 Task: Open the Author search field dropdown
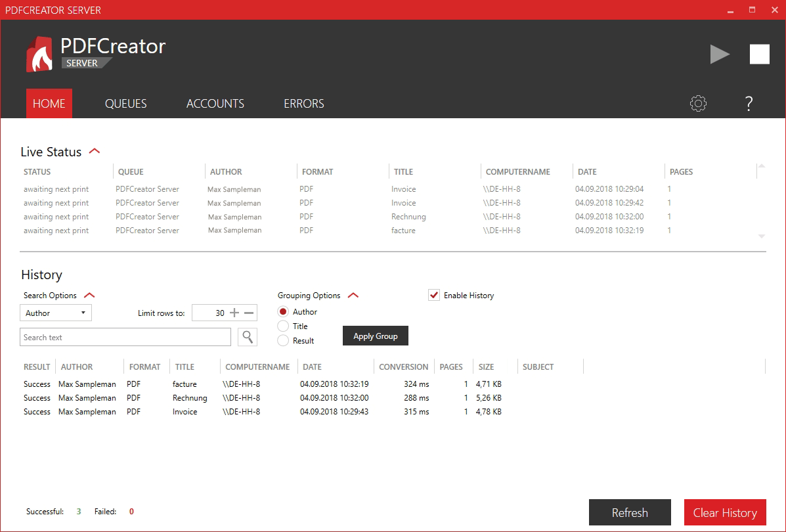click(85, 313)
